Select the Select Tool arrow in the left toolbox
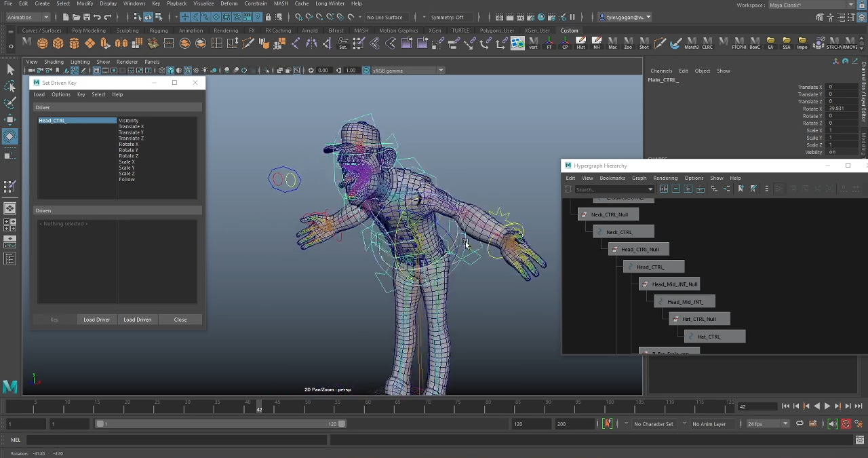 10,69
